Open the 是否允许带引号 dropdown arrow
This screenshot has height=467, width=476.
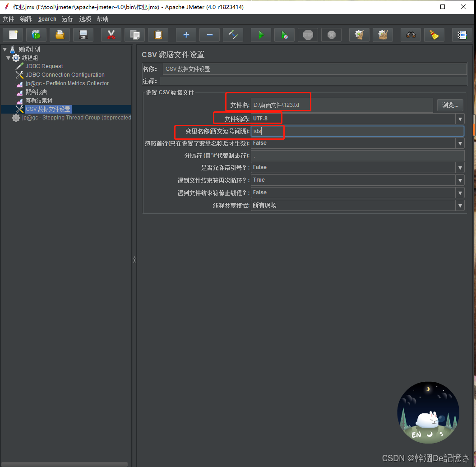(460, 168)
